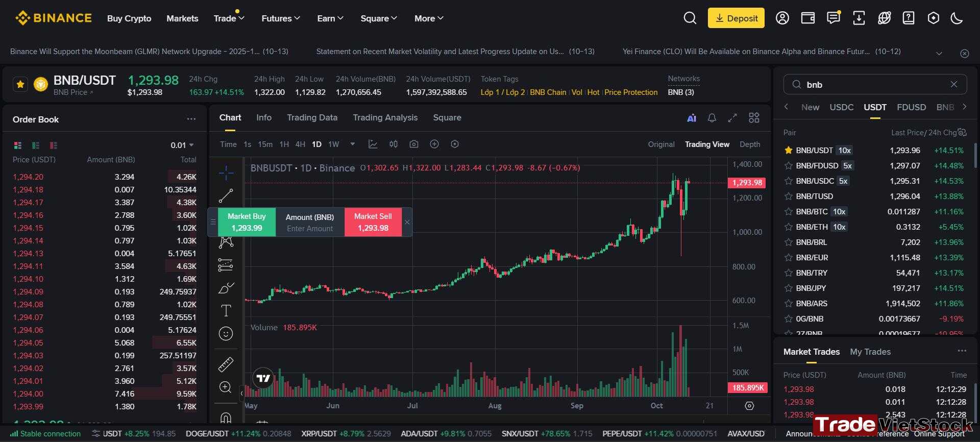Select the brush drawing tool
The width and height of the screenshot is (980, 442).
click(226, 288)
